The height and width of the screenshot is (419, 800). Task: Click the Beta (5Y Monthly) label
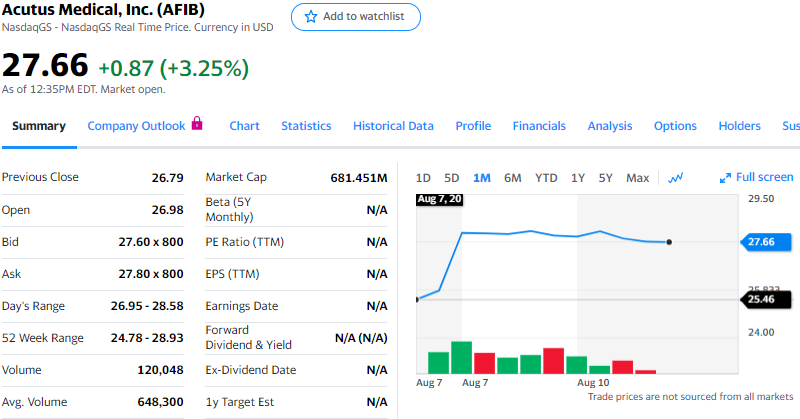click(x=229, y=210)
